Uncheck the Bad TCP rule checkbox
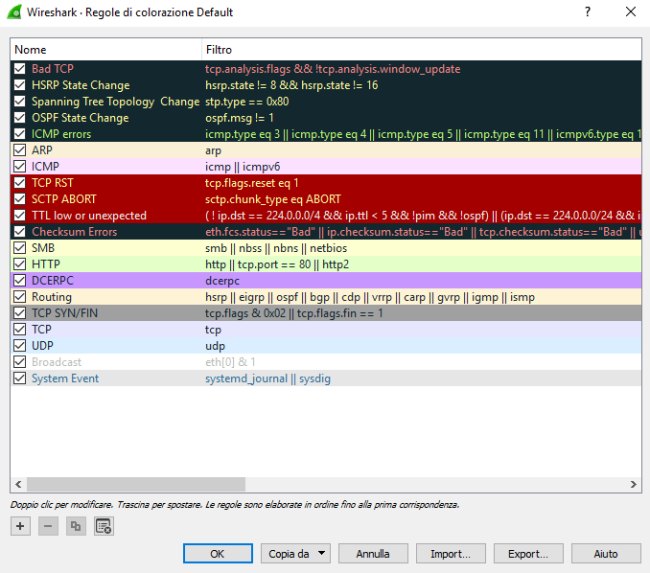The height and width of the screenshot is (573, 650). [20, 69]
